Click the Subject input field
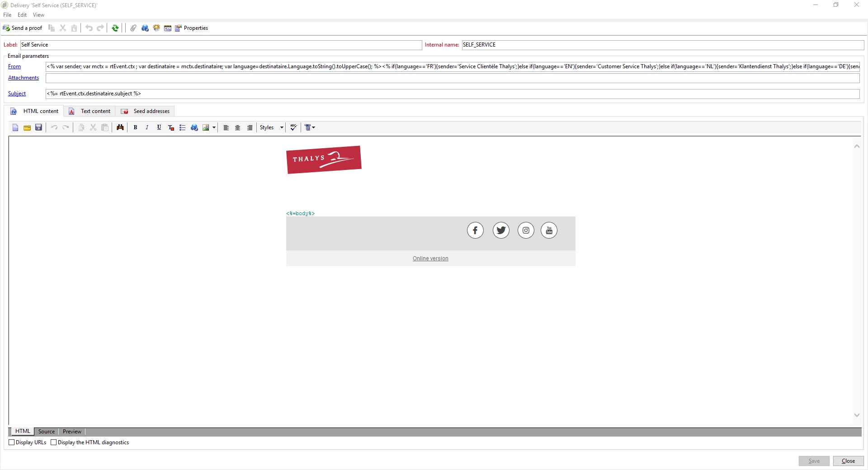Image resolution: width=868 pixels, height=470 pixels. pos(453,94)
